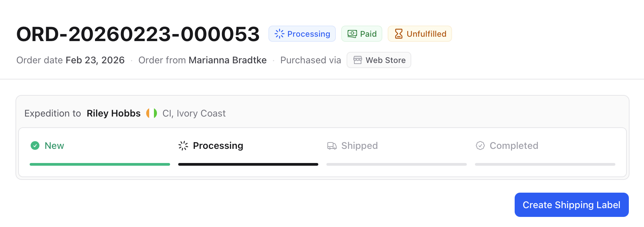This screenshot has width=644, height=227.
Task: Click recipient name Riley Hobbs
Action: (114, 113)
